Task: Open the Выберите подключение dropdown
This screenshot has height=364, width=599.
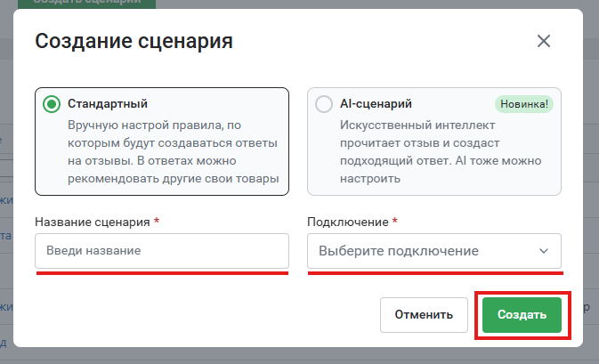Action: [434, 251]
